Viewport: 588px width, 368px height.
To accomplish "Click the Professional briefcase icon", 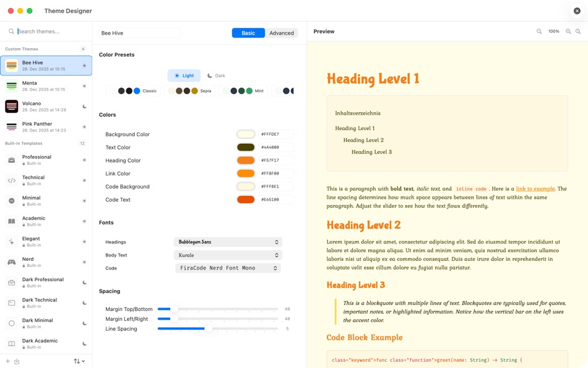I will (x=12, y=160).
